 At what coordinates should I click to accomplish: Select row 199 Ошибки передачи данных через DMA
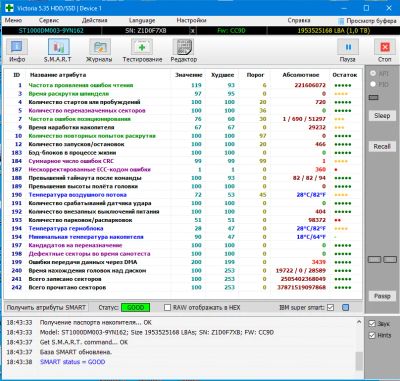tap(183, 262)
